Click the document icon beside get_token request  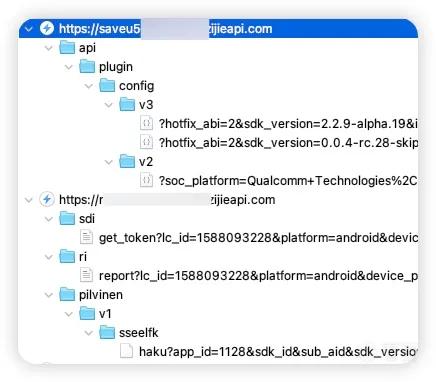point(86,238)
